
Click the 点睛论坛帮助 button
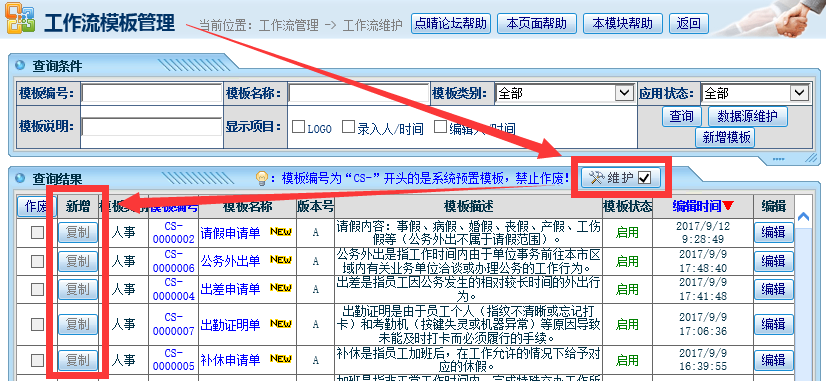pyautogui.click(x=450, y=23)
